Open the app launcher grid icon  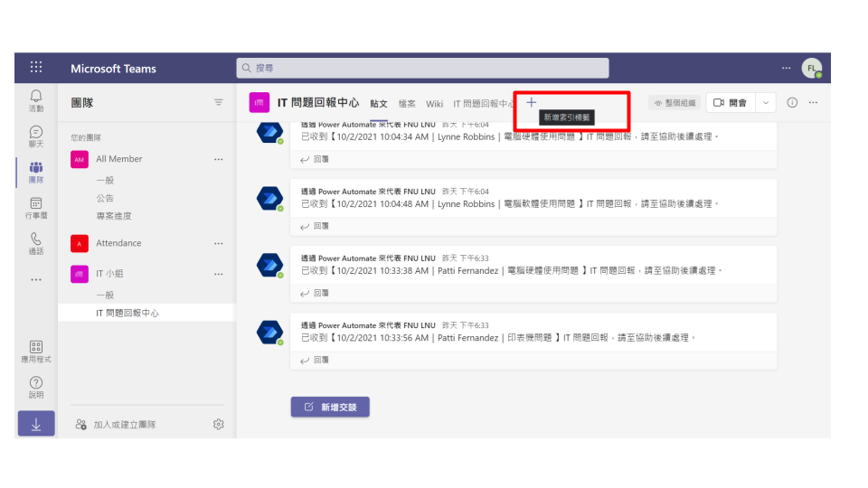(36, 67)
